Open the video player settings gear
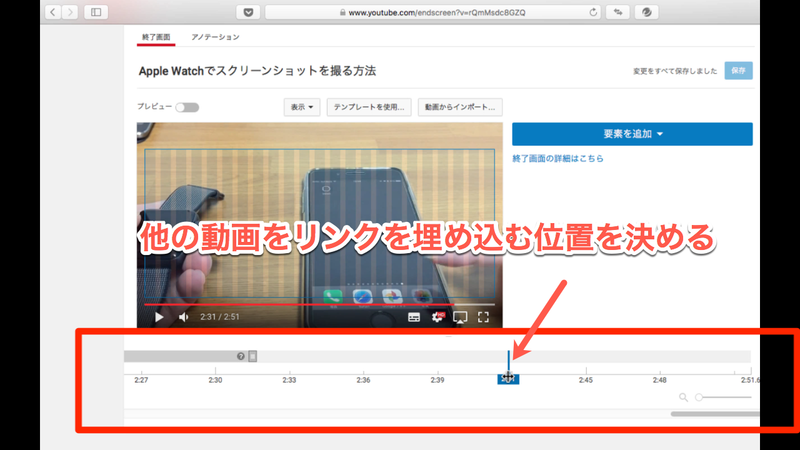The height and width of the screenshot is (450, 800). tap(437, 317)
